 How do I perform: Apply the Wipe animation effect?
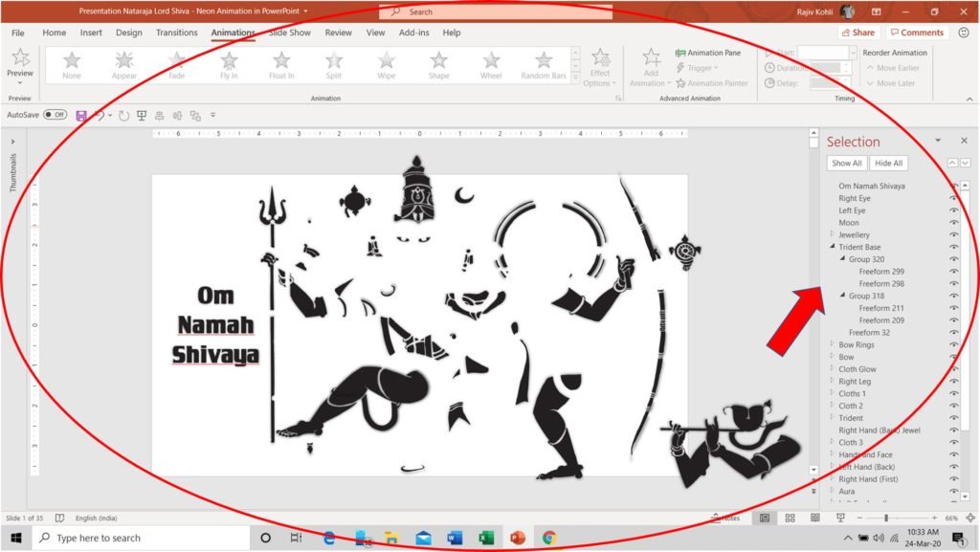(387, 65)
